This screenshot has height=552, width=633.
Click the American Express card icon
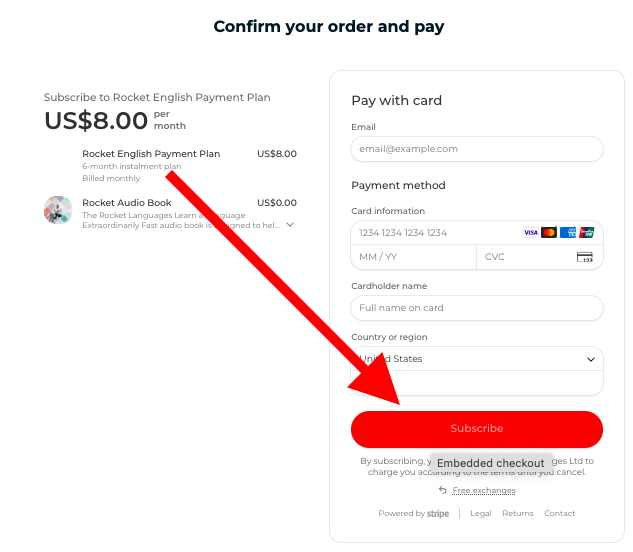(x=568, y=233)
